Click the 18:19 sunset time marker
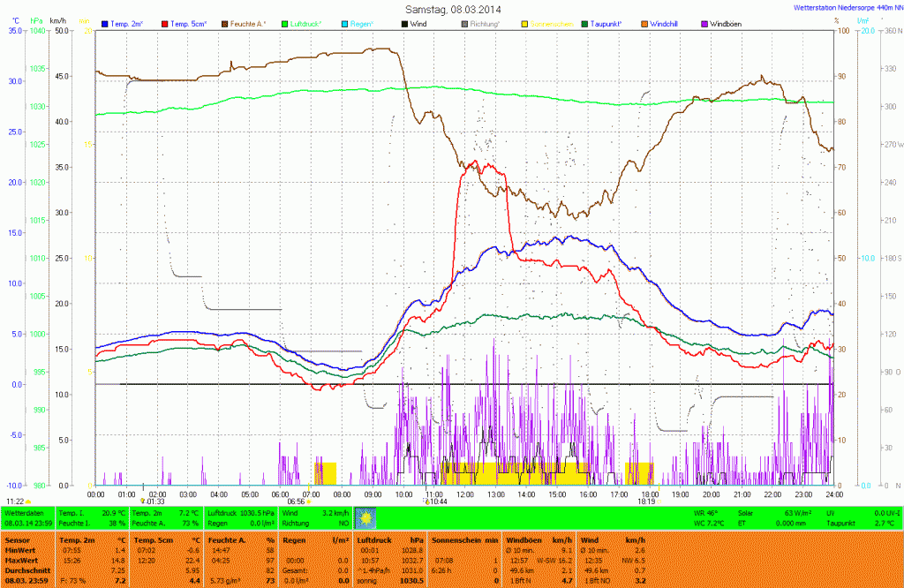The height and width of the screenshot is (588, 904). click(x=646, y=501)
